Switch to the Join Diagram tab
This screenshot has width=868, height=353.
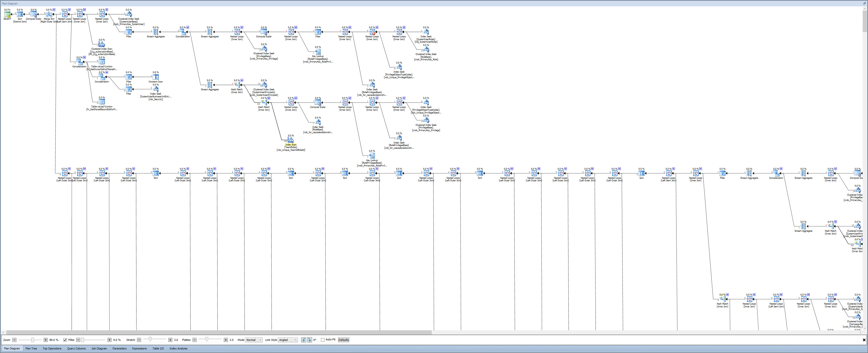(99, 349)
